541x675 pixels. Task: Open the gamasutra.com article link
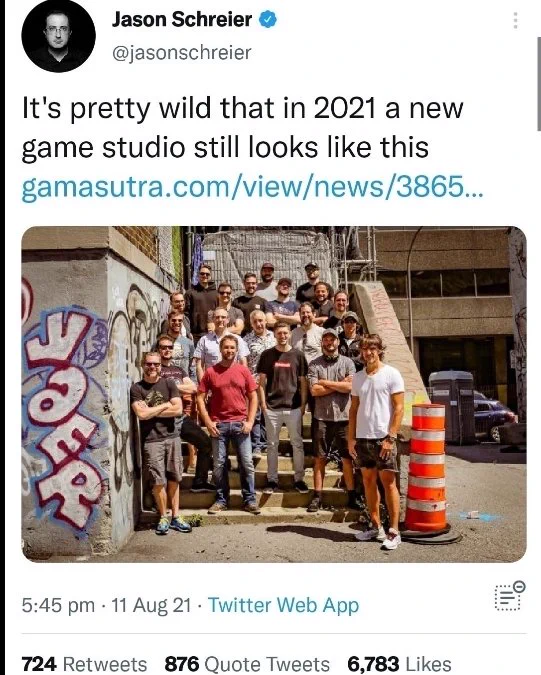pos(253,186)
